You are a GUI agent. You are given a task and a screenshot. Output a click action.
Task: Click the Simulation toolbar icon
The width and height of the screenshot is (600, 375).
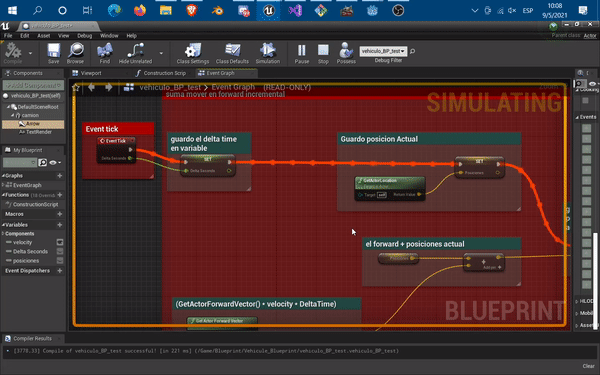[268, 53]
